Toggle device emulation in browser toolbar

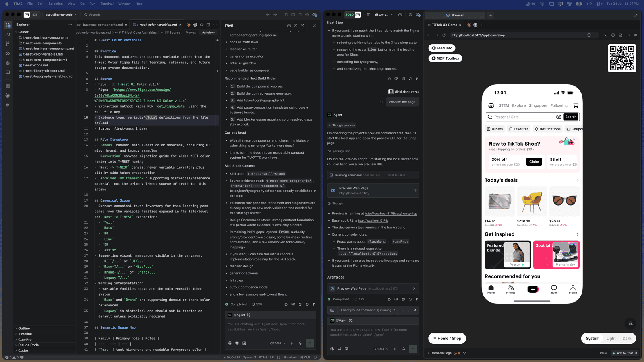point(620,35)
